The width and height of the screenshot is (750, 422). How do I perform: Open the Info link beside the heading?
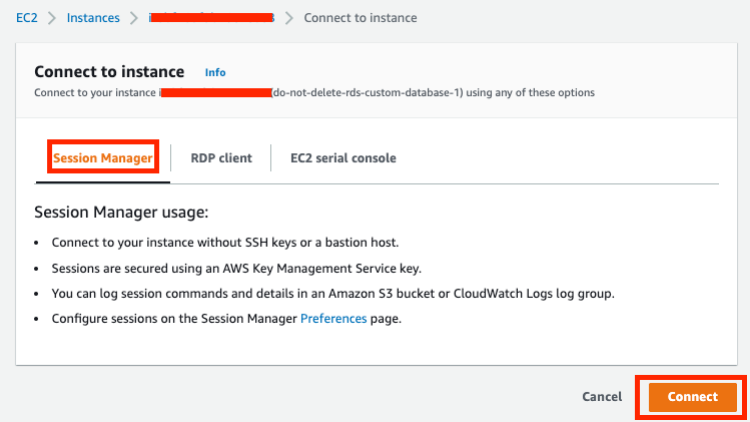(215, 73)
